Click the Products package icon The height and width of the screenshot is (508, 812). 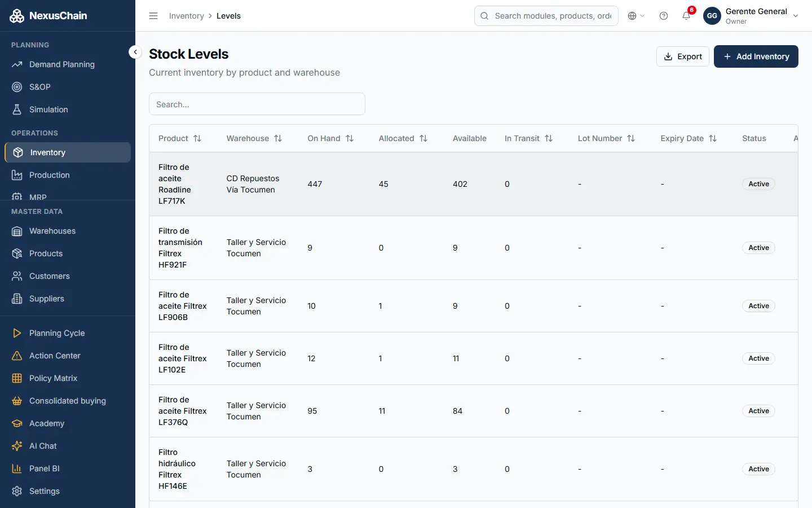tap(17, 253)
